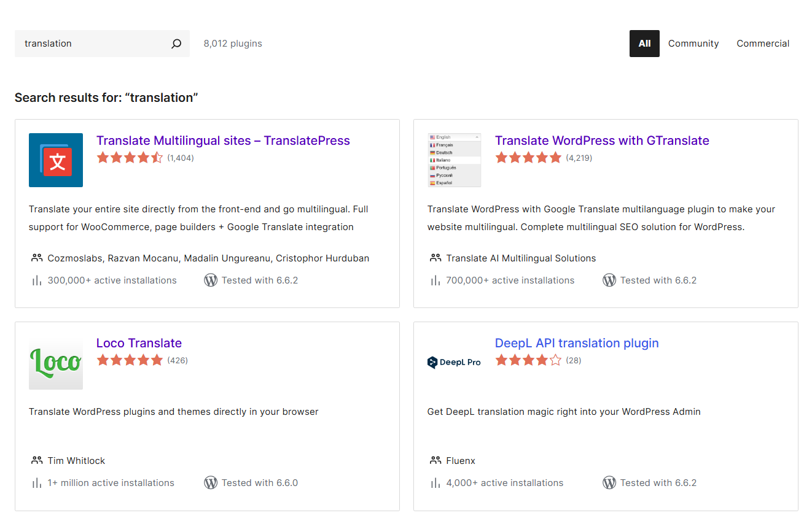Click GTranslate "Tested with 6.6.2" text
This screenshot has height=521, width=812.
[x=658, y=280]
